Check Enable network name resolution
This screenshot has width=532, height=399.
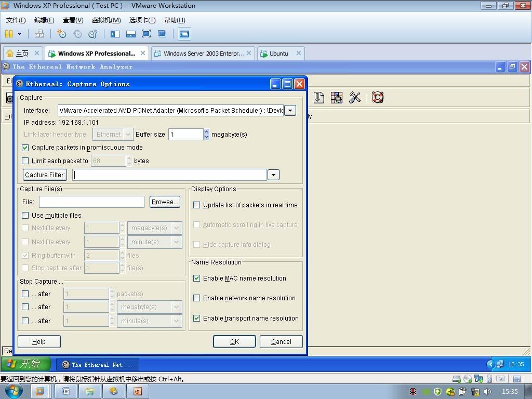[x=196, y=298]
